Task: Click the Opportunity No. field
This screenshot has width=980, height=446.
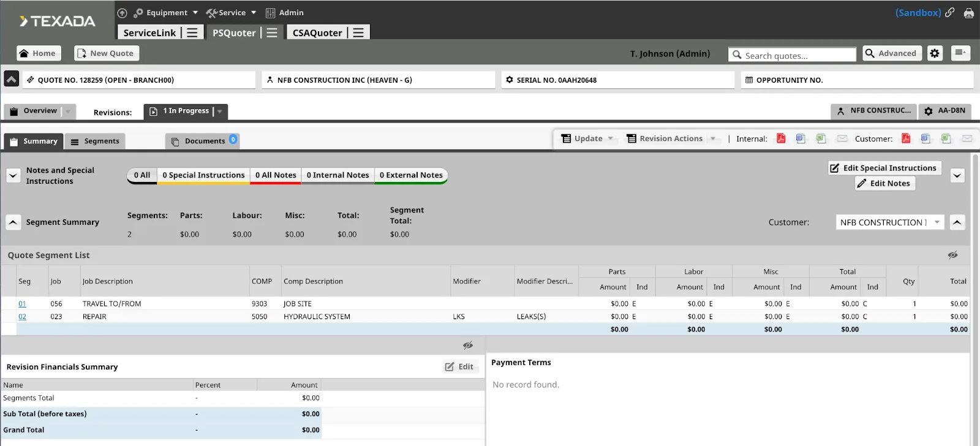Action: [858, 80]
